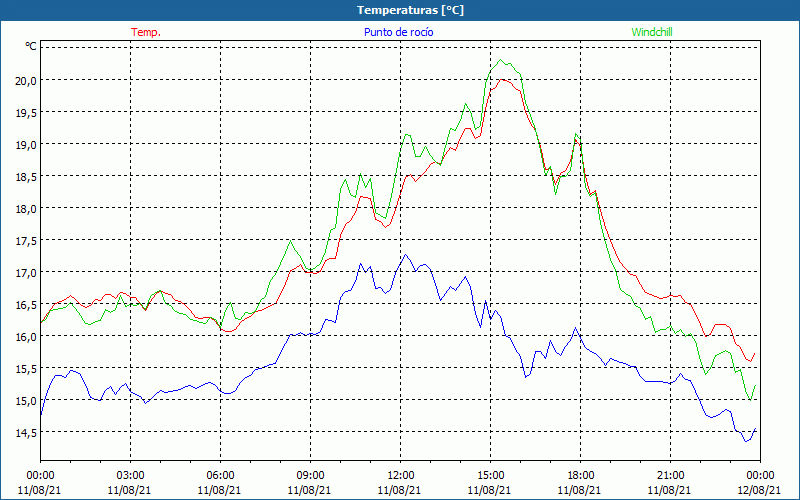The width and height of the screenshot is (800, 500).
Task: Click the '19,0' y-axis value
Action: point(27,144)
